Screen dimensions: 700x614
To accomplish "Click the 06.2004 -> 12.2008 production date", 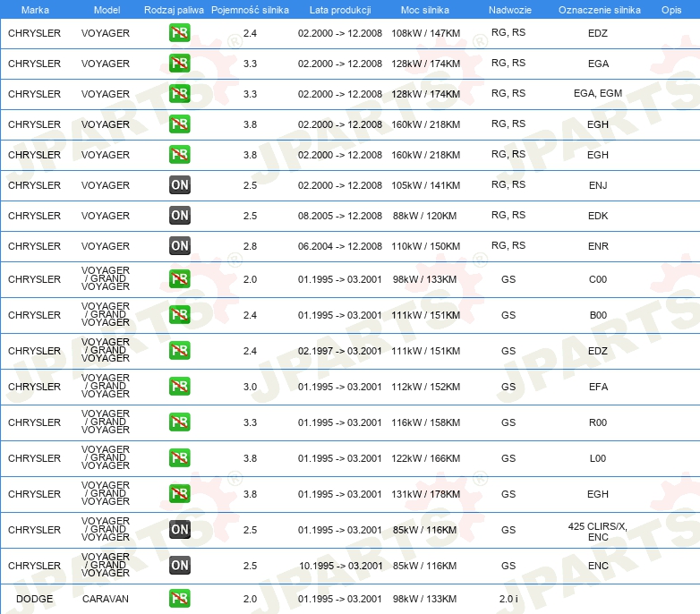I will tap(340, 246).
